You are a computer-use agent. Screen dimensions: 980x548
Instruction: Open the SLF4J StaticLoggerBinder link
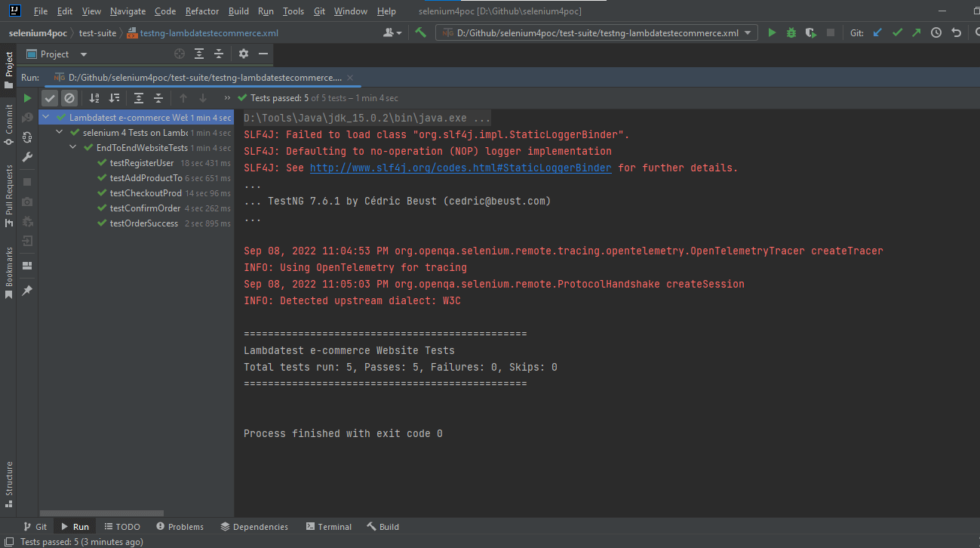point(462,168)
